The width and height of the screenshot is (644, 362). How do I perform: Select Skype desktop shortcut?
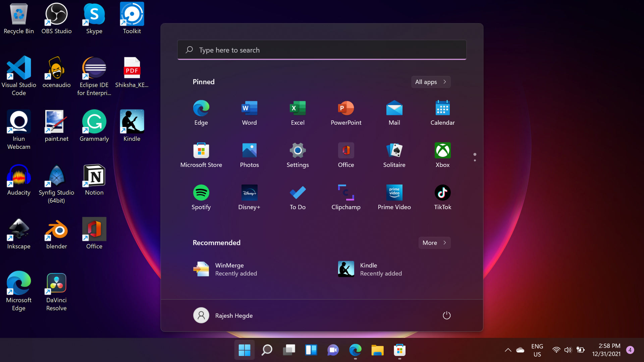(94, 19)
